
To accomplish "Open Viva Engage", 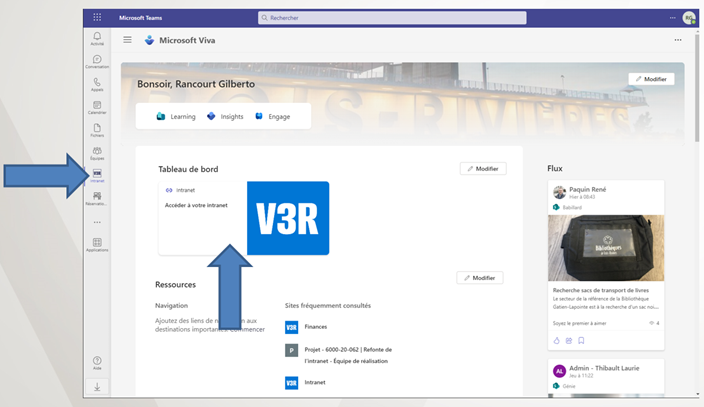I will [273, 116].
